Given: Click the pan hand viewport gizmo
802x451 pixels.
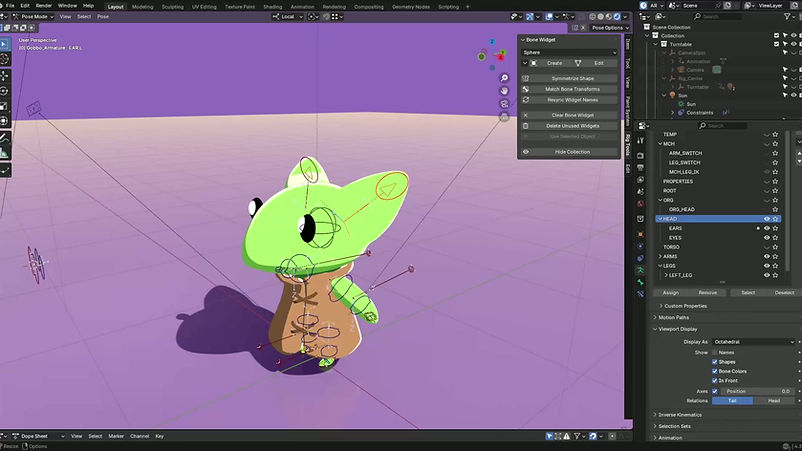Looking at the screenshot, I should click(x=506, y=90).
